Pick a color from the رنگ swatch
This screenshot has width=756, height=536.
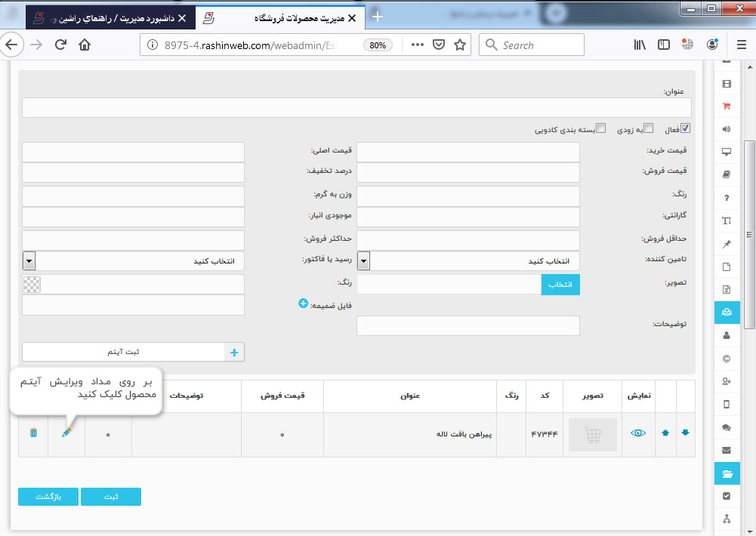(32, 285)
